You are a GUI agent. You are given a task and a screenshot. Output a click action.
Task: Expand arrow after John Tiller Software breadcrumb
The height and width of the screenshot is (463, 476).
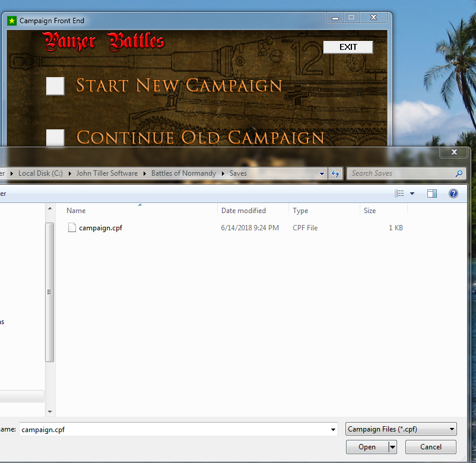click(x=144, y=173)
